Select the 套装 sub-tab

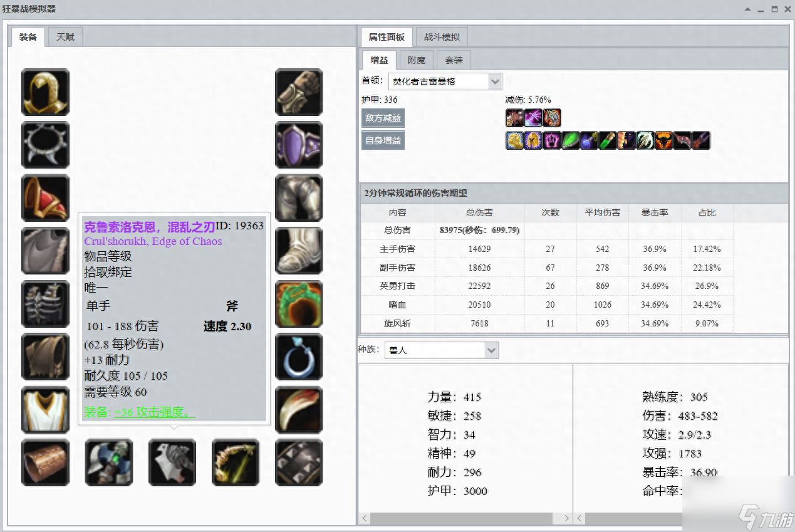click(x=454, y=60)
